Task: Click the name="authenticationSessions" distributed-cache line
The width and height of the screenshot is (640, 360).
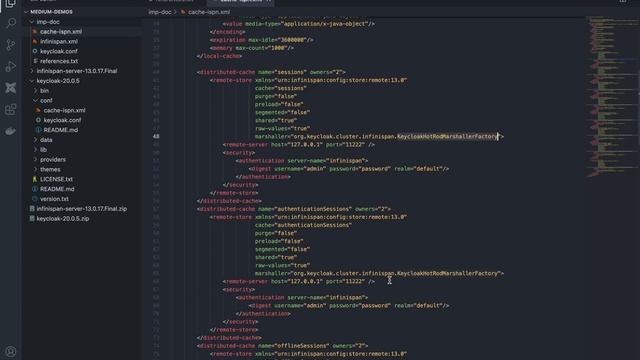Action: click(x=293, y=209)
